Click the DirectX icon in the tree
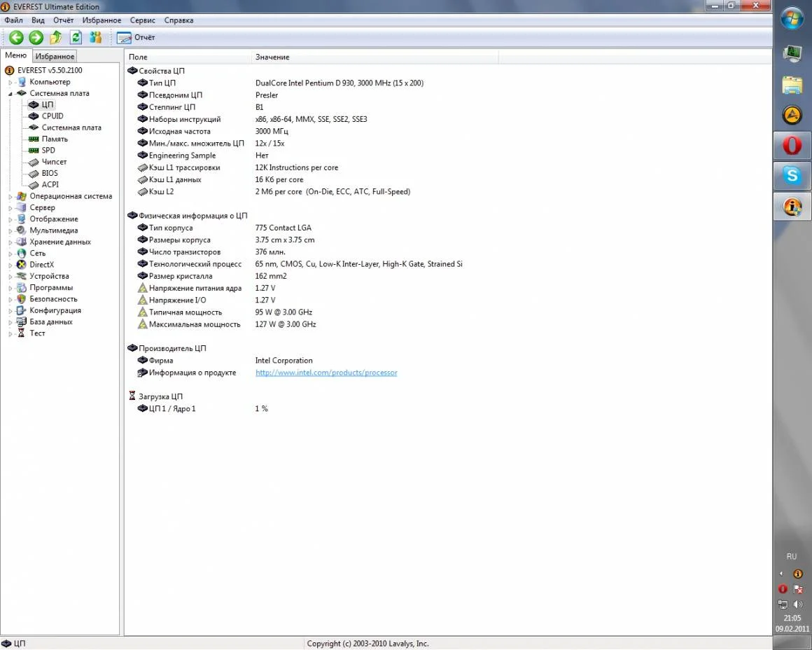This screenshot has height=650, width=812. point(21,265)
